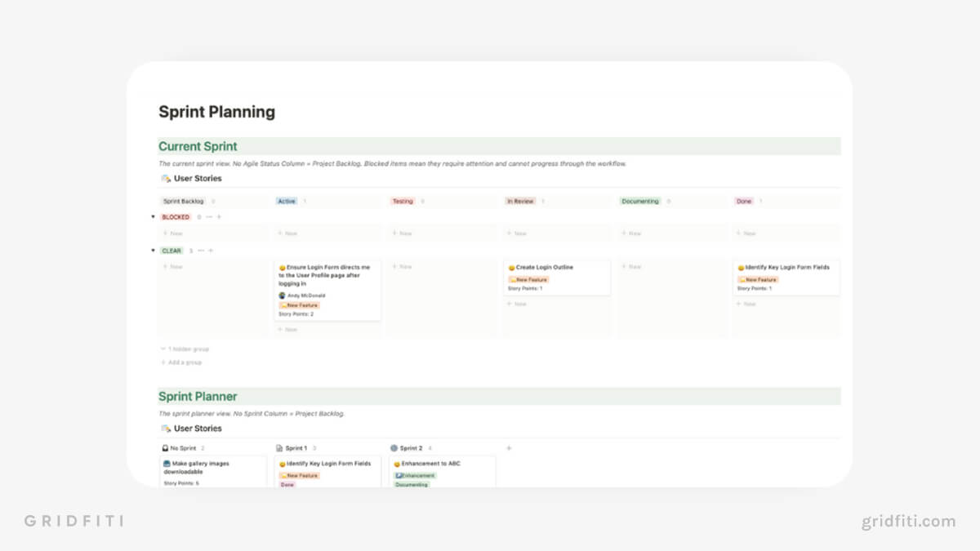Open the Create Login Outline card

557,278
